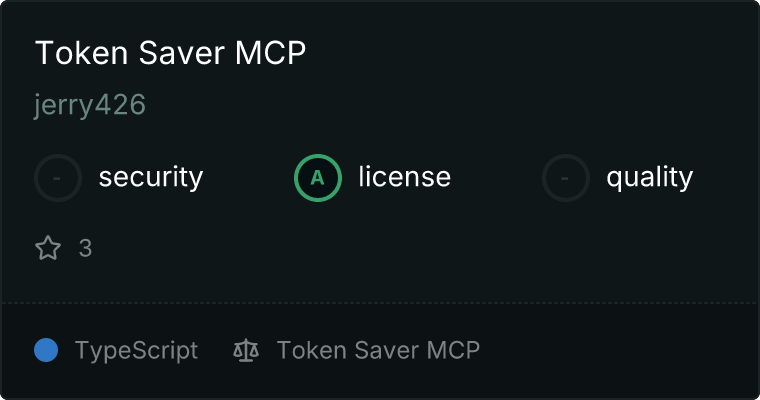The image size is (760, 400).
Task: Visit author jerry426's profile
Action: point(90,105)
